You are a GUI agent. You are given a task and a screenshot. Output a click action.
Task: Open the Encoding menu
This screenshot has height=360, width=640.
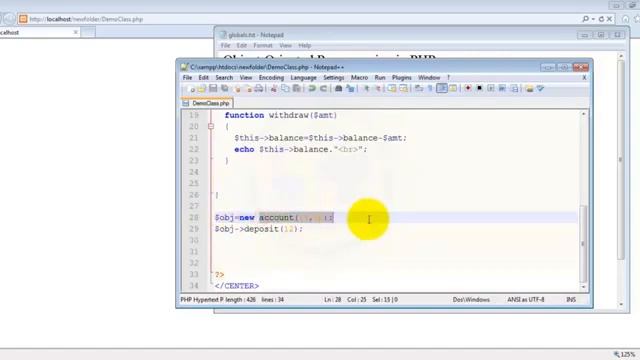point(271,78)
